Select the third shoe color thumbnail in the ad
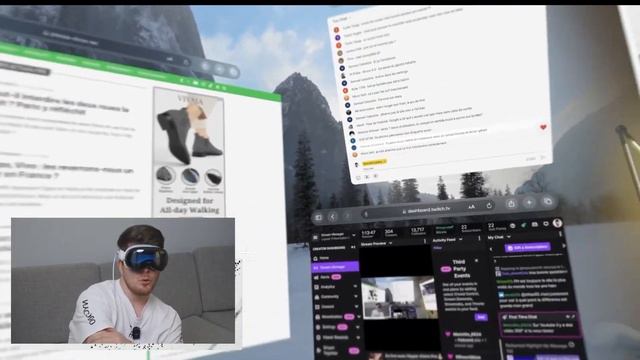Image resolution: width=640 pixels, height=360 pixels. click(213, 178)
